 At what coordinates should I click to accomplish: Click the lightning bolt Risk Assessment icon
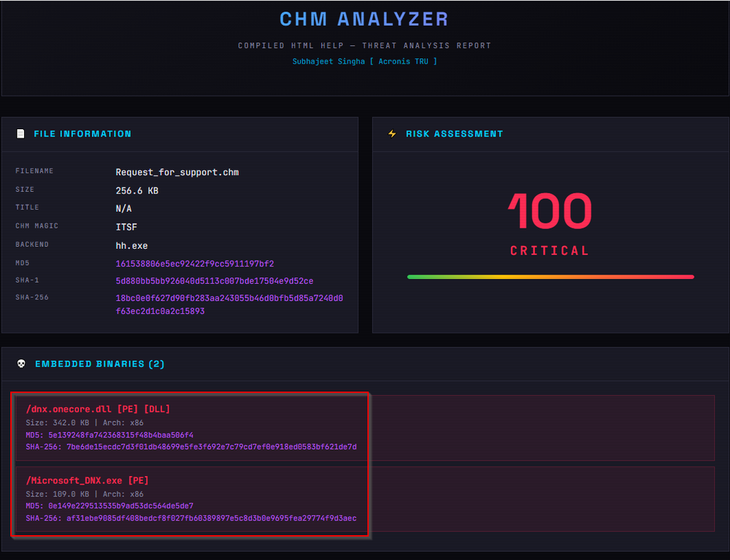click(x=392, y=134)
